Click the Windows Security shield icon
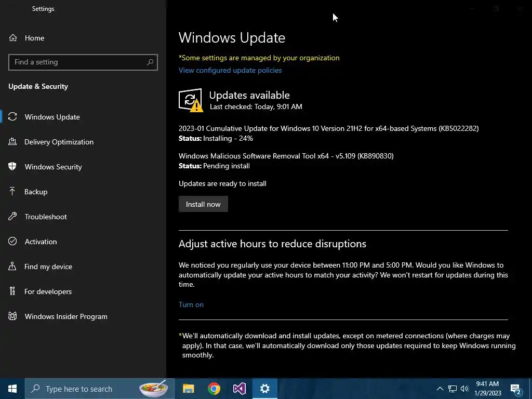This screenshot has width=532, height=399. [12, 166]
